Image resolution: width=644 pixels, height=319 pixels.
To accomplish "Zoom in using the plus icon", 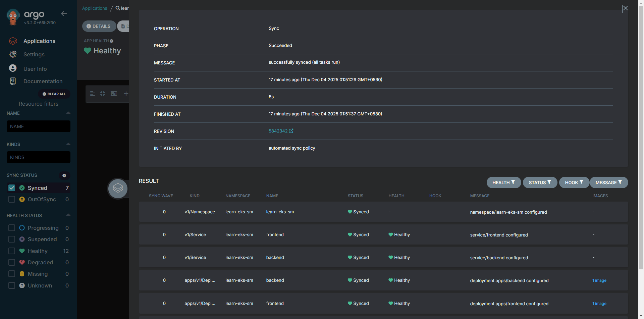I will pos(126,94).
